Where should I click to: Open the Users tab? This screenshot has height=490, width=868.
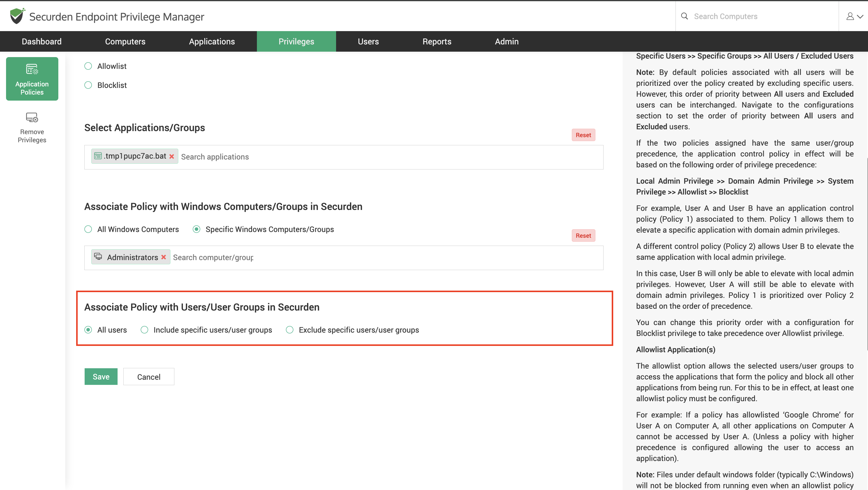[368, 41]
